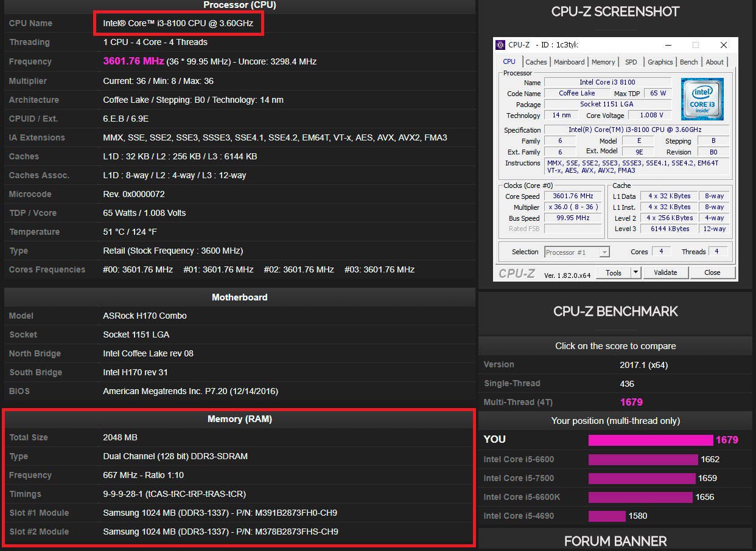Click the 'Click on the score to compare' text

(615, 345)
